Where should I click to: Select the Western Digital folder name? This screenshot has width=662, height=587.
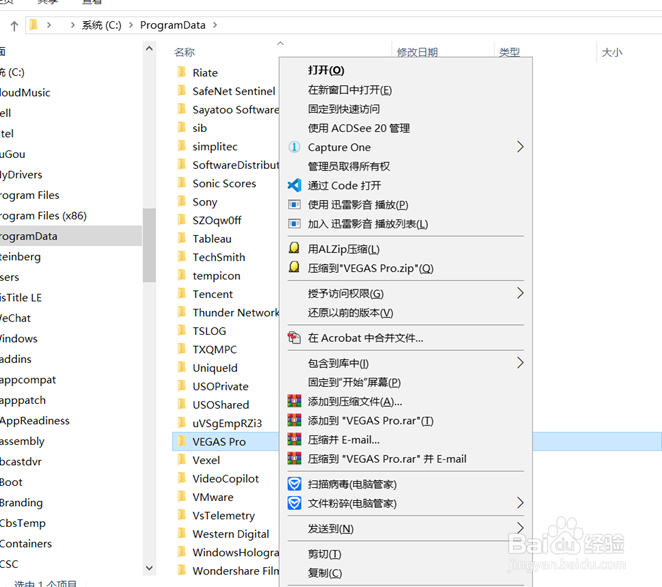coord(231,534)
